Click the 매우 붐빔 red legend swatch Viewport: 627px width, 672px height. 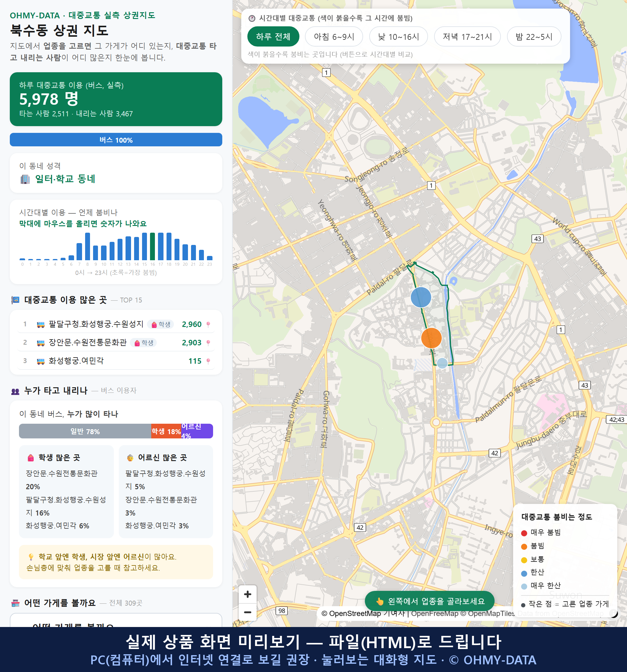click(x=524, y=533)
